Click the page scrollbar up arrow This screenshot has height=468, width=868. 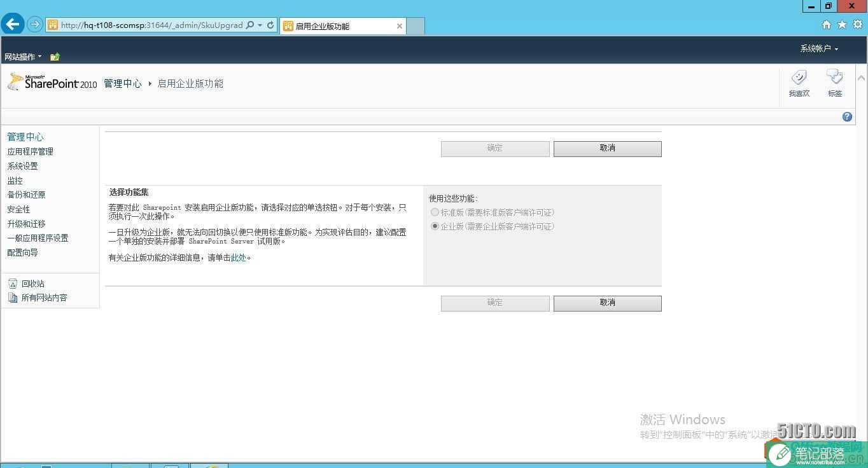pos(862,78)
